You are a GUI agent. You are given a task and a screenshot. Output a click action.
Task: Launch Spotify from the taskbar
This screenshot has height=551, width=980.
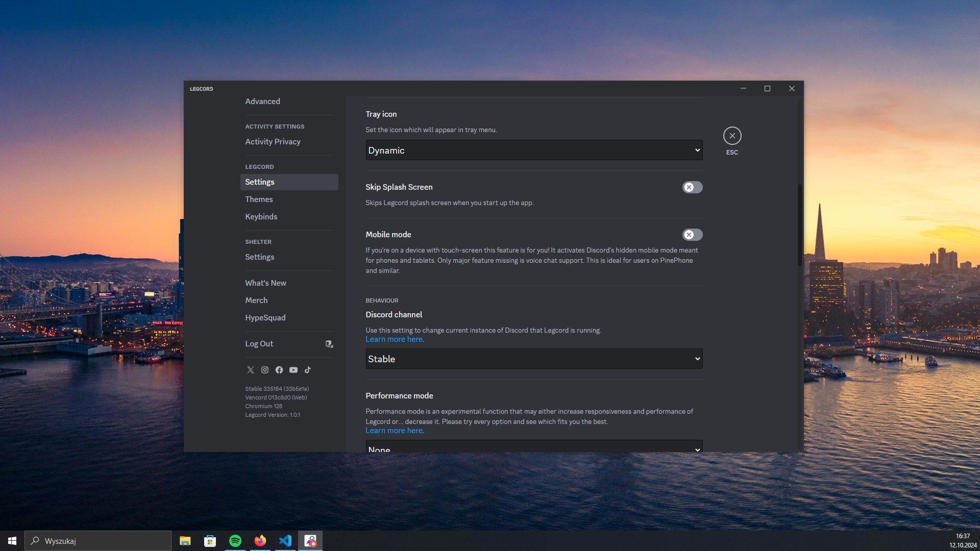coord(236,541)
